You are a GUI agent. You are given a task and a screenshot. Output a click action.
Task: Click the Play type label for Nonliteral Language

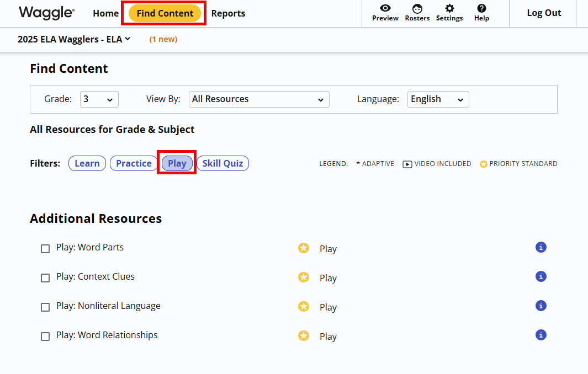coord(328,307)
